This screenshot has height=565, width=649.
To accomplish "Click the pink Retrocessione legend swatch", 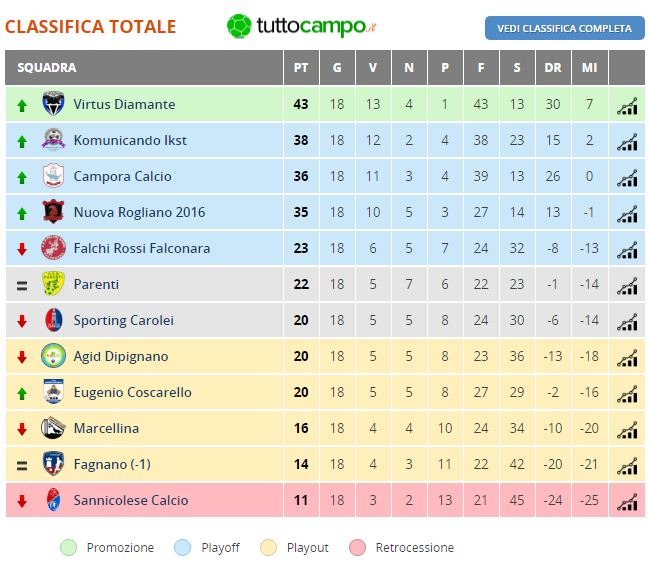I will (x=358, y=548).
